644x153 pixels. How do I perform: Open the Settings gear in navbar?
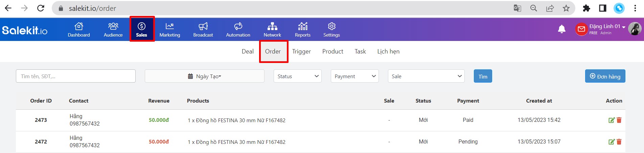coord(331,26)
